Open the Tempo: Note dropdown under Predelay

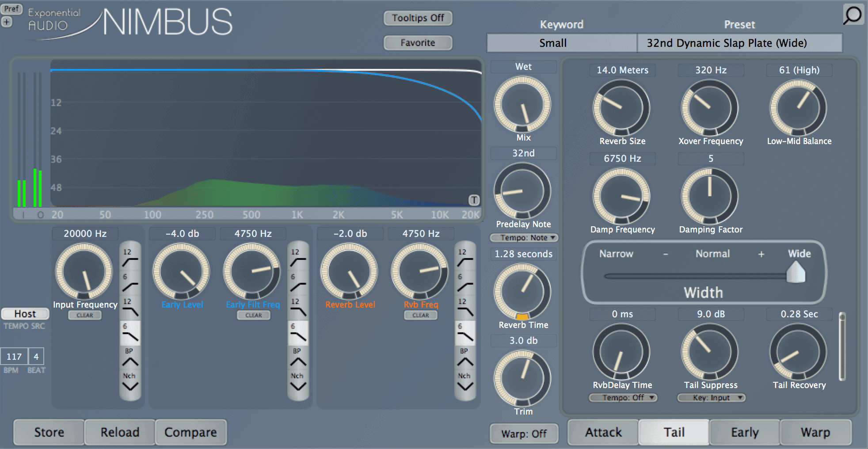point(524,238)
